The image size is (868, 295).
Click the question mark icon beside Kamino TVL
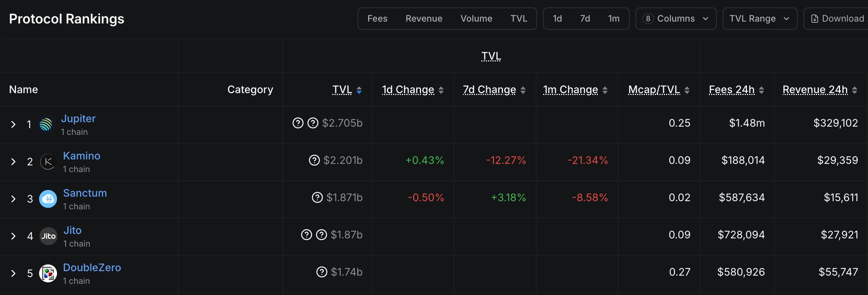[314, 160]
